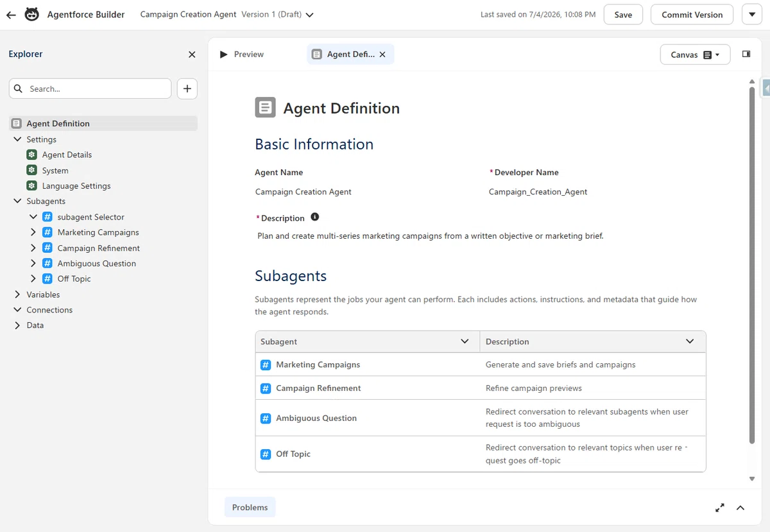Viewport: 770px width, 532px height.
Task: Expand Marketing Campaigns tree node
Action: tap(33, 232)
